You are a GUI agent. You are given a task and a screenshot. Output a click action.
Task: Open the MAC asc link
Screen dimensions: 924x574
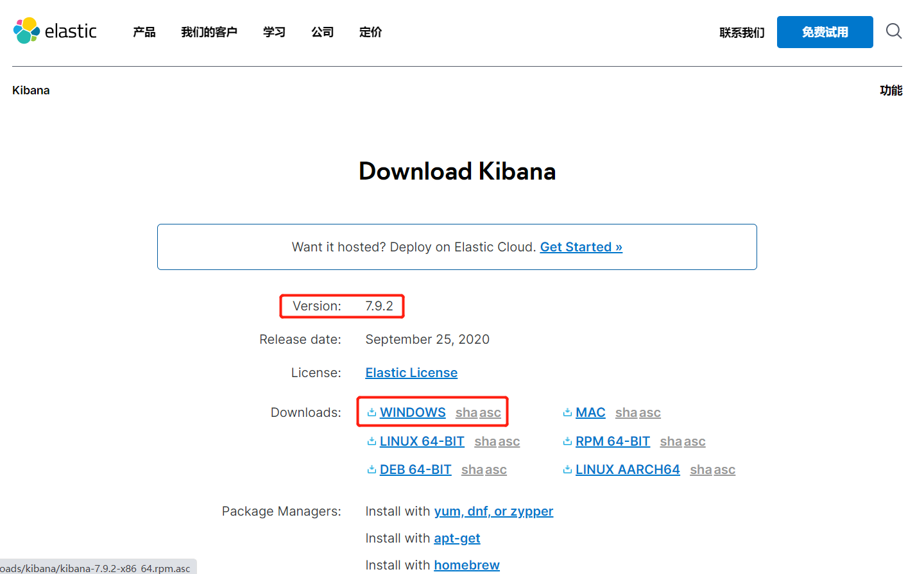click(x=650, y=413)
